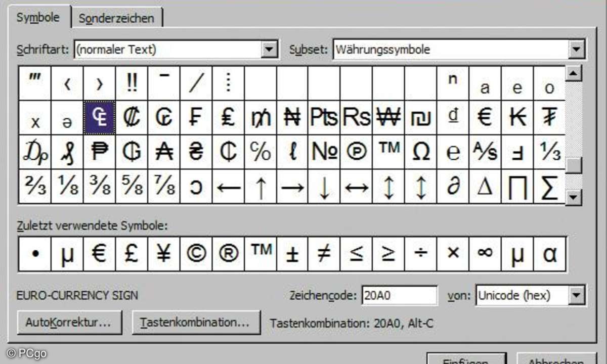This screenshot has height=364, width=607.
Task: Select the partial differential symbol
Action: (453, 187)
